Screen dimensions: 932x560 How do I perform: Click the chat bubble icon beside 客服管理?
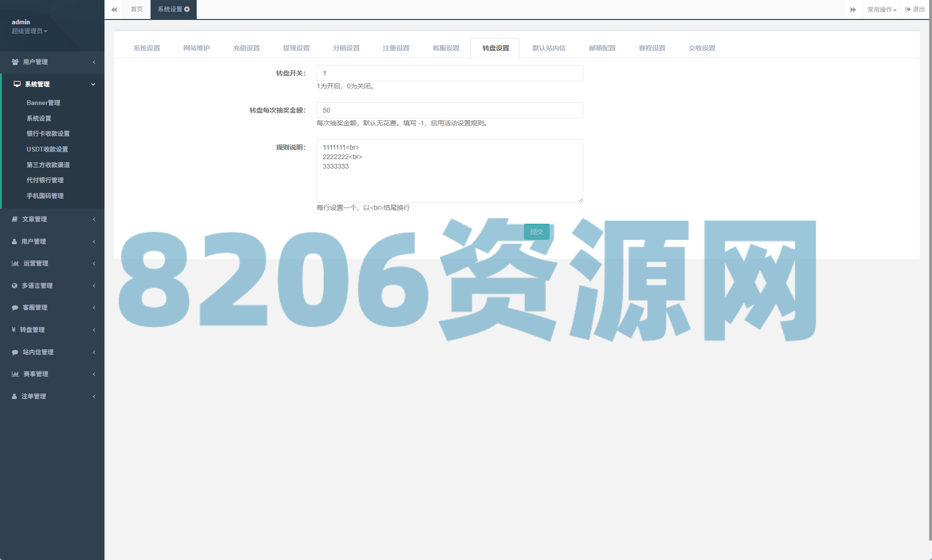15,308
